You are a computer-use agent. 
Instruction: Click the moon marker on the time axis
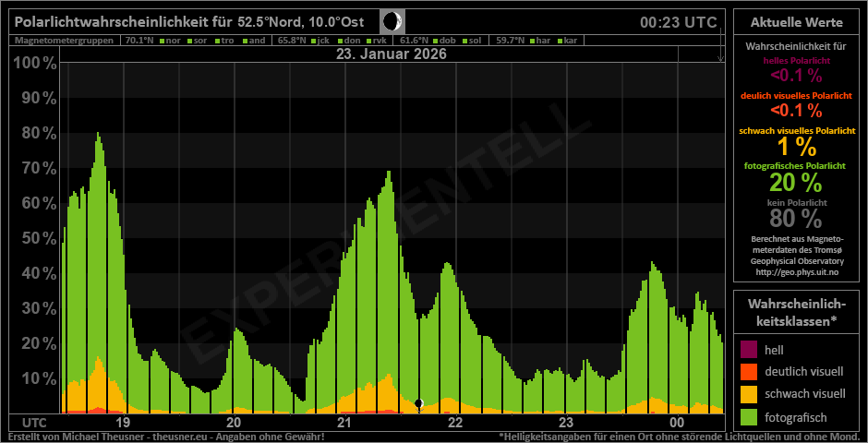419,403
